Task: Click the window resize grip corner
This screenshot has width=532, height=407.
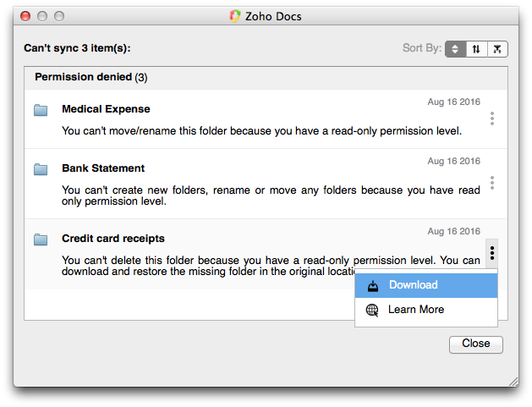Action: click(x=513, y=382)
